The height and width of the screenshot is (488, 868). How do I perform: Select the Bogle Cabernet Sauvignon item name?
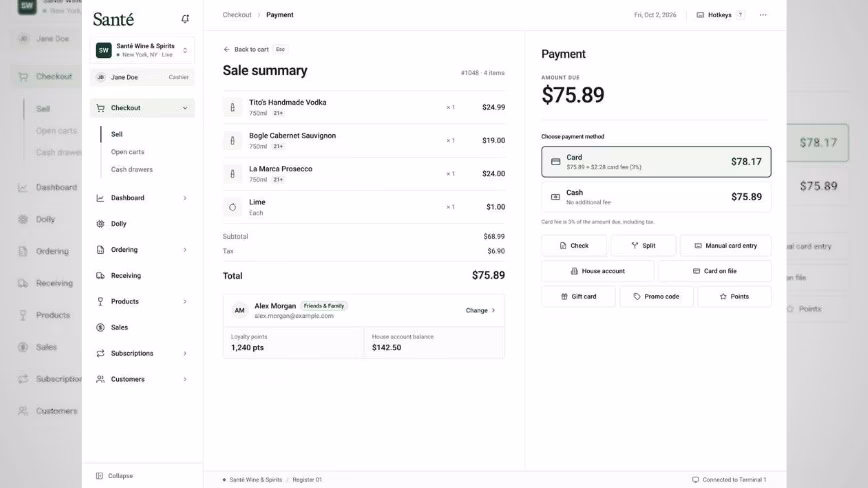pyautogui.click(x=292, y=136)
